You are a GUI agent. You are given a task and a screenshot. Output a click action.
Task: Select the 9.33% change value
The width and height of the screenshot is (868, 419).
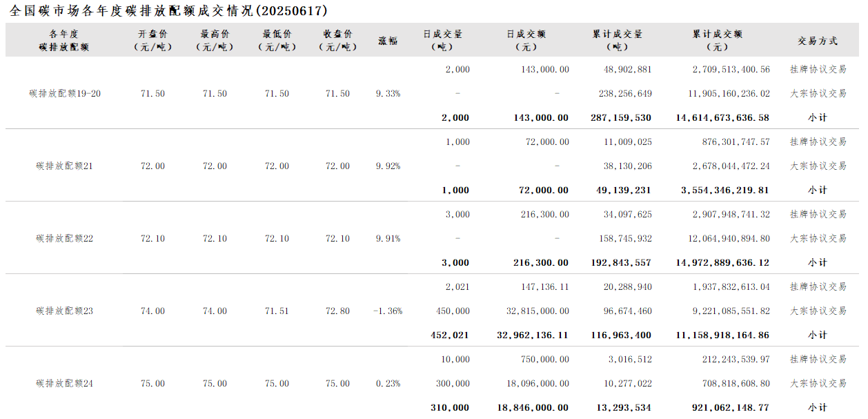388,93
